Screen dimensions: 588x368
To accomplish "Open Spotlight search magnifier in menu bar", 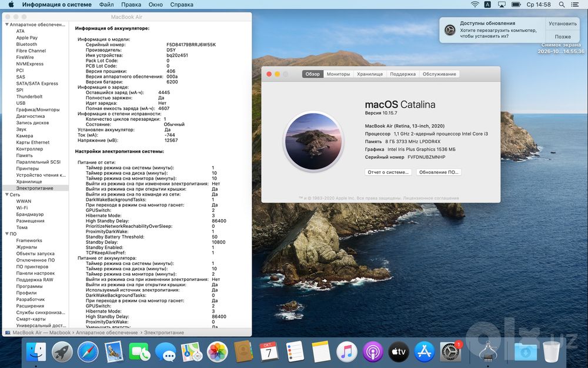I will (x=562, y=5).
